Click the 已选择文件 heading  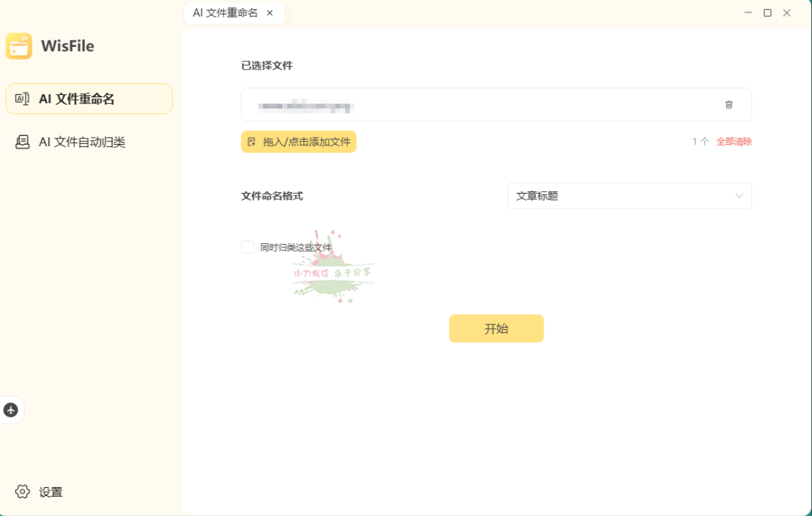(267, 66)
